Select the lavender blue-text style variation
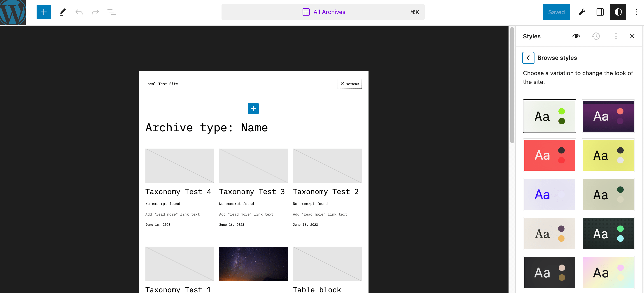Screen dimensions: 644x293 550,195
